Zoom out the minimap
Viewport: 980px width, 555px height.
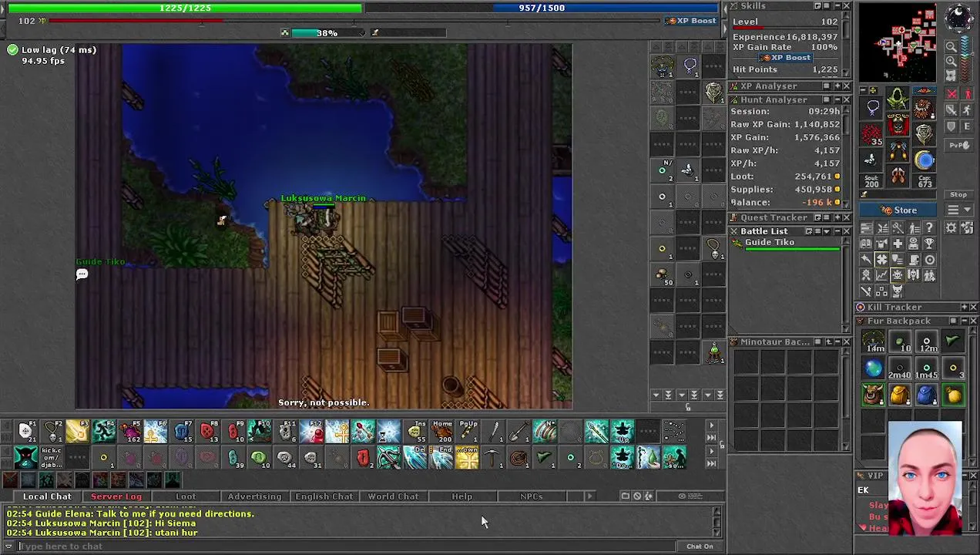[x=951, y=47]
